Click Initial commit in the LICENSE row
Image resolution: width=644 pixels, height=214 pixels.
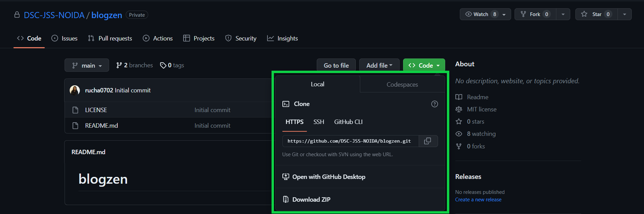point(212,110)
